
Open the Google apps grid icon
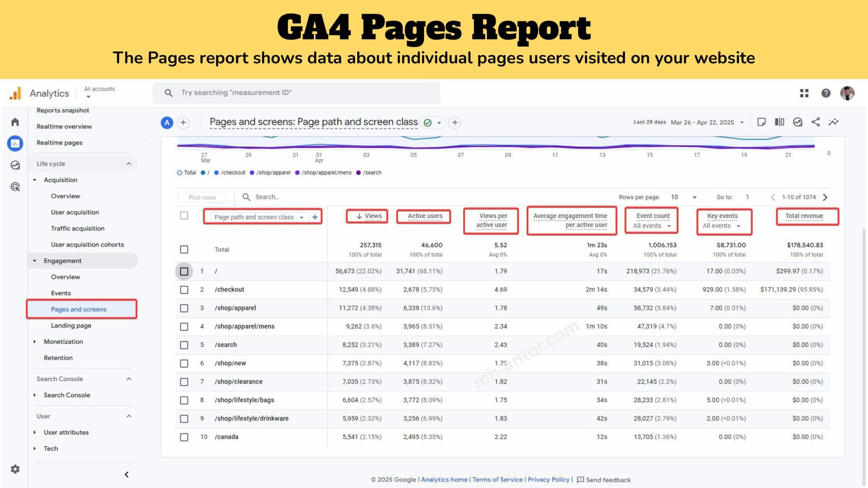point(804,93)
